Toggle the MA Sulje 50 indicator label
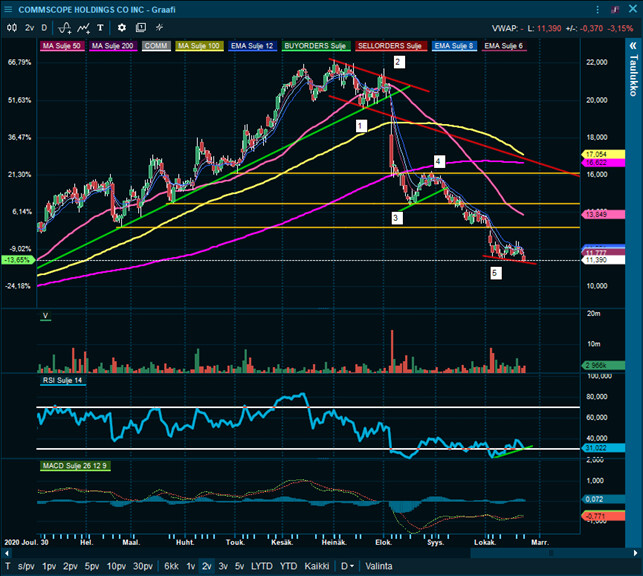 tap(62, 46)
